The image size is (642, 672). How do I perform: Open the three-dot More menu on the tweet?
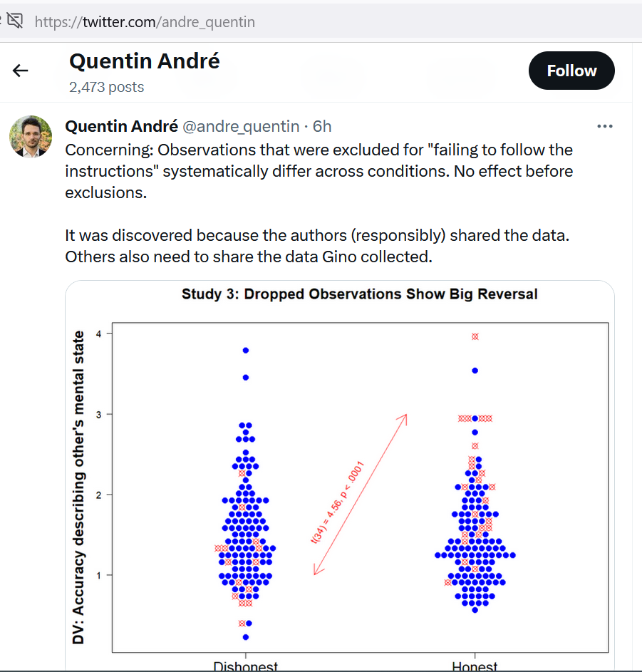(605, 126)
